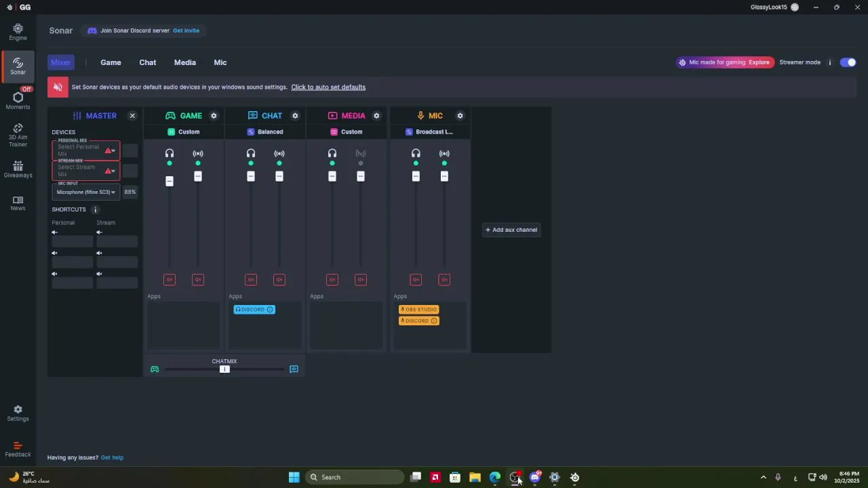The image size is (868, 488).
Task: Switch to the Chat tab
Action: click(148, 62)
